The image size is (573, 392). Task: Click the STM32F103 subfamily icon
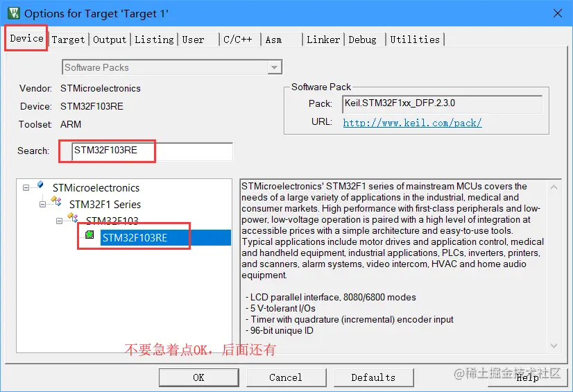(73, 217)
